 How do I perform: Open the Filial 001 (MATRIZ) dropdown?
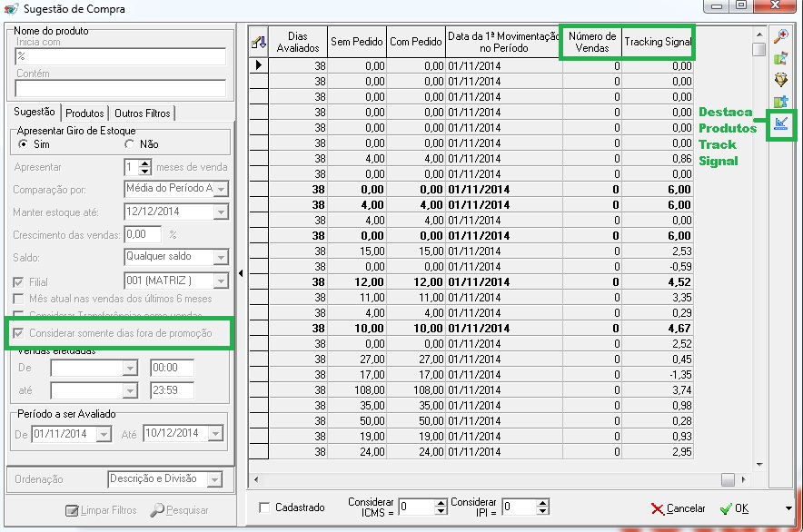click(x=221, y=281)
